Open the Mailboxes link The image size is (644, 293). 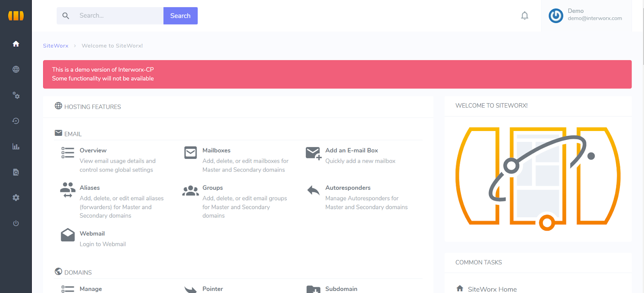(x=217, y=150)
